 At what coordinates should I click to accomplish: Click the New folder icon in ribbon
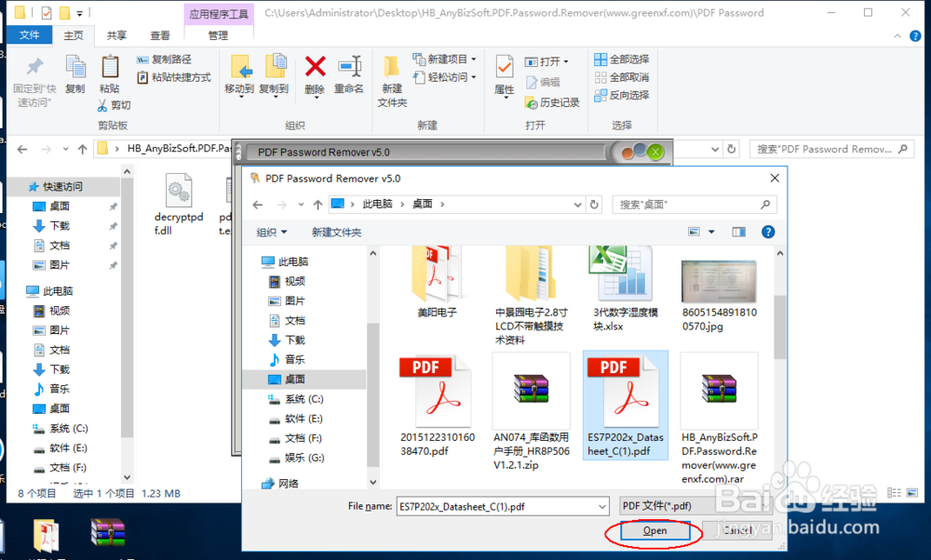pos(391,66)
